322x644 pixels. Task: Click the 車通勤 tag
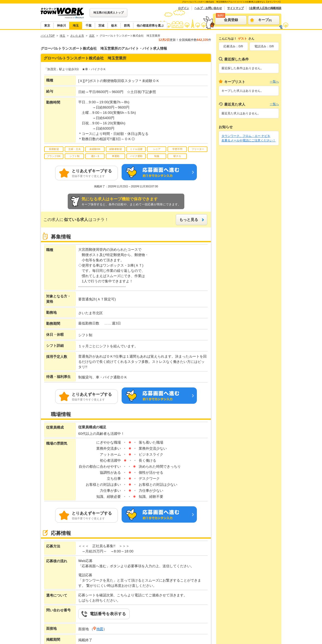click(x=116, y=156)
